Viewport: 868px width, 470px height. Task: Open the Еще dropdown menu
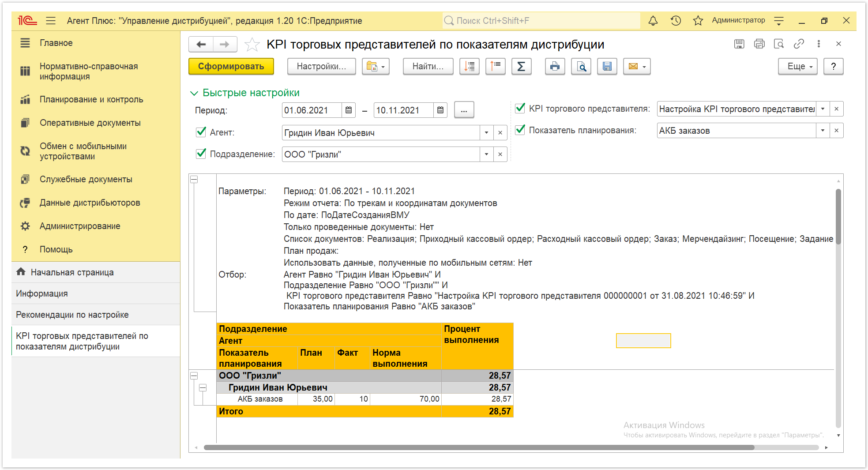[x=798, y=67]
